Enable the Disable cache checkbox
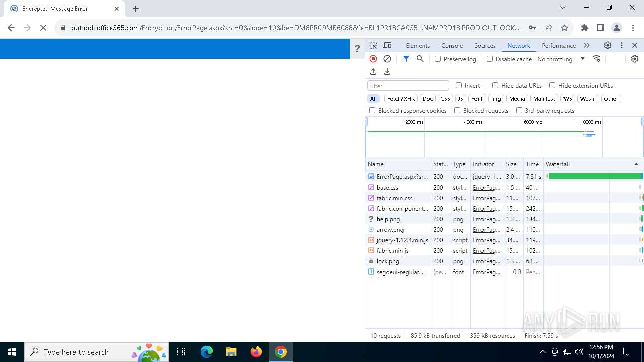This screenshot has height=362, width=644. (x=490, y=59)
